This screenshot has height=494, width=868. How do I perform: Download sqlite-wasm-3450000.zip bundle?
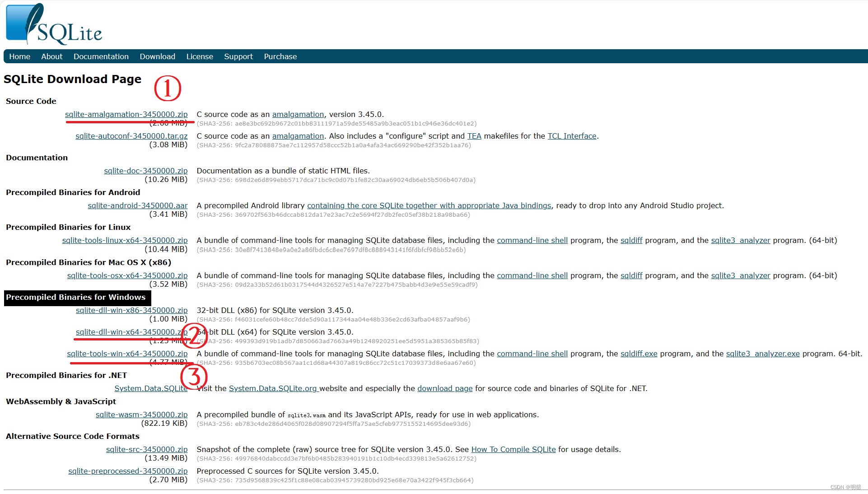[141, 415]
